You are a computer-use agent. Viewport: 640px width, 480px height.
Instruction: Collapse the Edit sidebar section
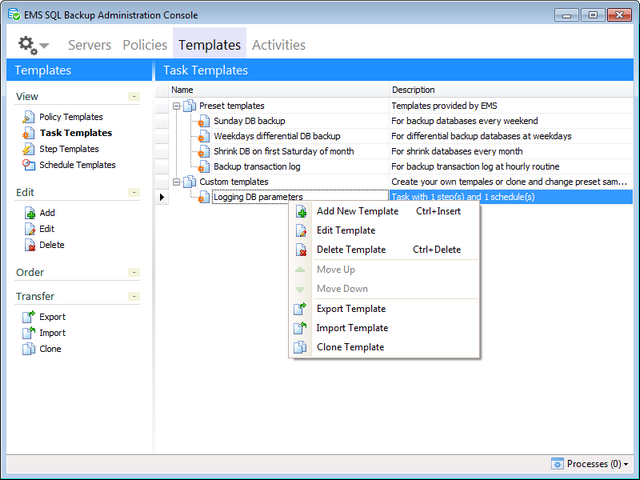(x=134, y=192)
